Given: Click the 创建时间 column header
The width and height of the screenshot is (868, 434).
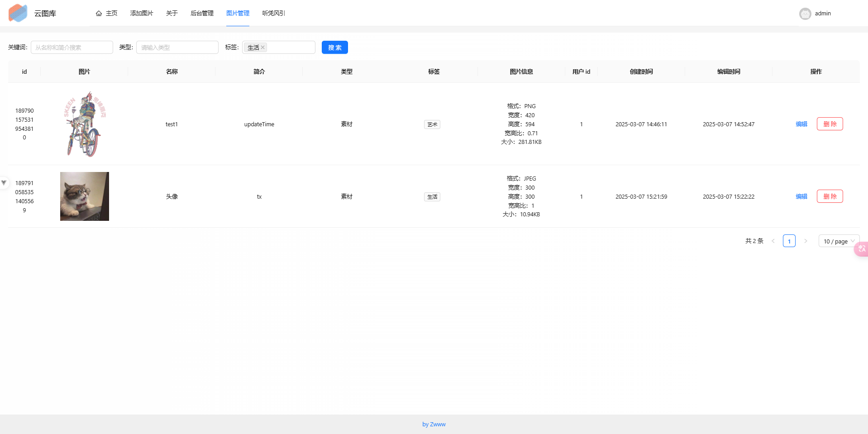Looking at the screenshot, I should coord(641,72).
